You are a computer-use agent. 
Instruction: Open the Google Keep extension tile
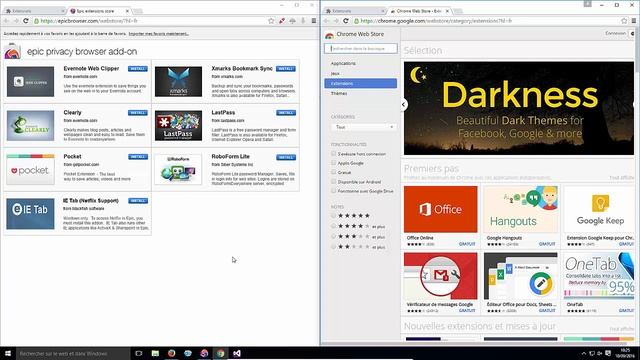point(599,216)
